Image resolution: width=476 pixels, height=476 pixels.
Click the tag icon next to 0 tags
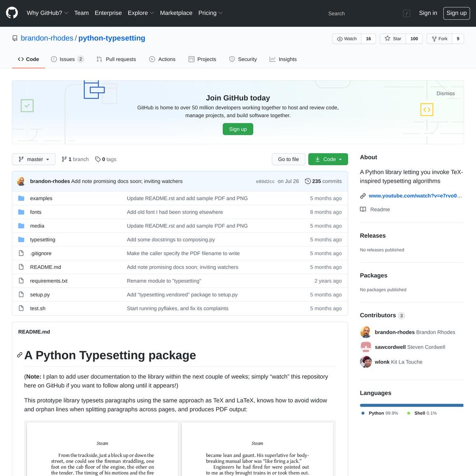pyautogui.click(x=98, y=159)
